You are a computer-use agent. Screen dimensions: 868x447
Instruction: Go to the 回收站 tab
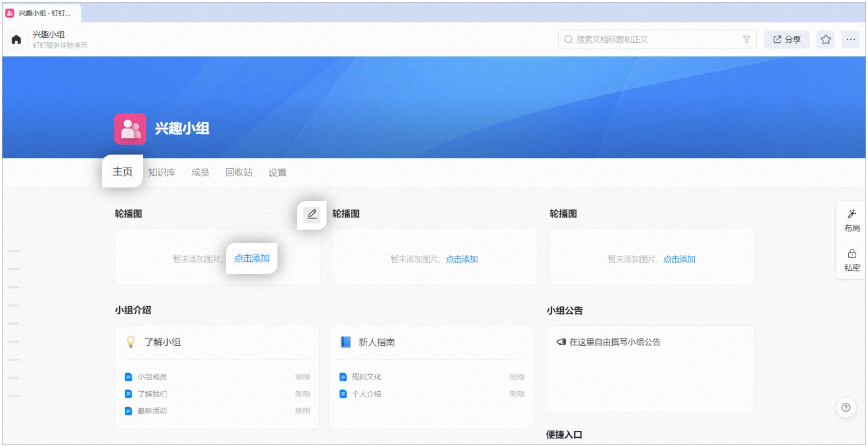pos(239,173)
